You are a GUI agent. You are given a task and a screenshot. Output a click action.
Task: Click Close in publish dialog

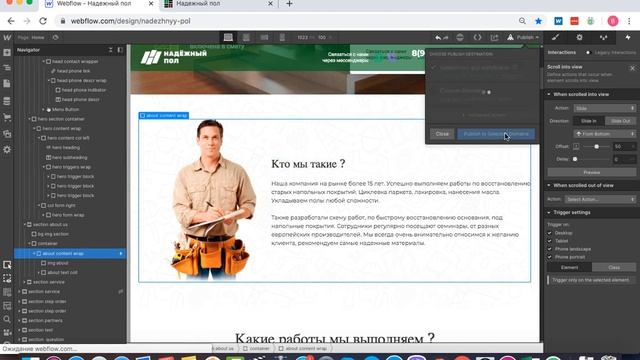(x=442, y=134)
